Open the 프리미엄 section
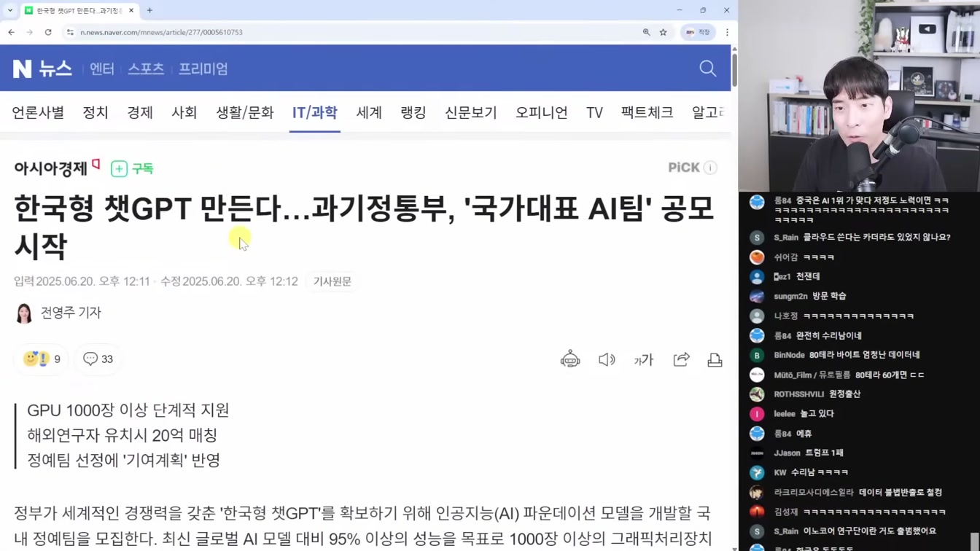The width and height of the screenshot is (980, 551). [203, 69]
